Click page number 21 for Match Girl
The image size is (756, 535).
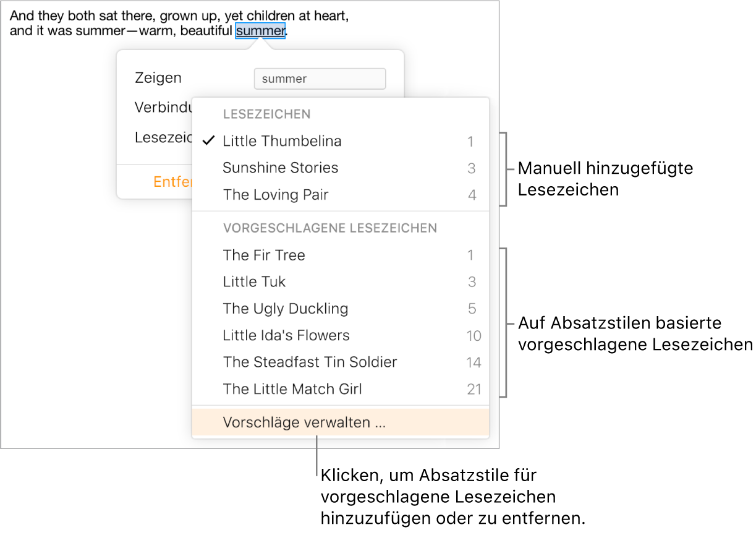(x=474, y=390)
